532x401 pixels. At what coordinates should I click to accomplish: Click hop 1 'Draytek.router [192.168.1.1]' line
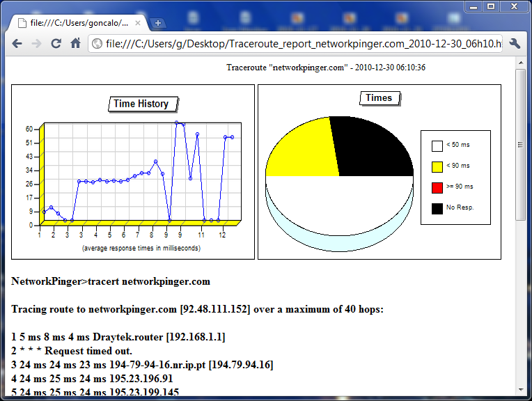pos(118,337)
